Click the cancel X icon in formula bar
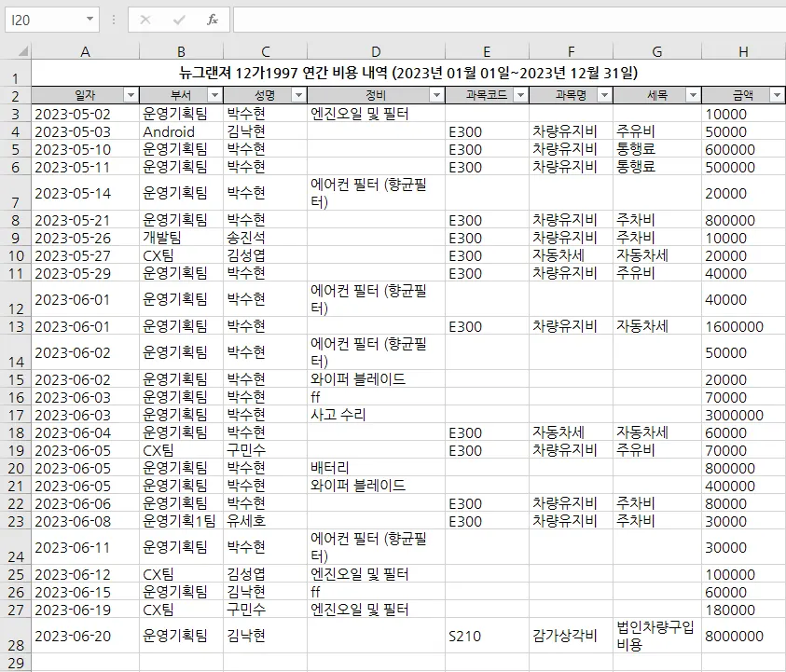 (145, 20)
